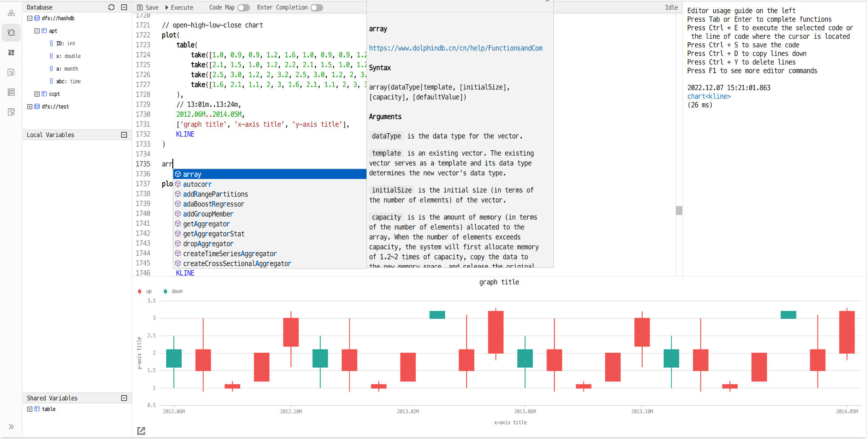The height and width of the screenshot is (442, 868).
Task: Close the documentation popup
Action: pos(547,1)
